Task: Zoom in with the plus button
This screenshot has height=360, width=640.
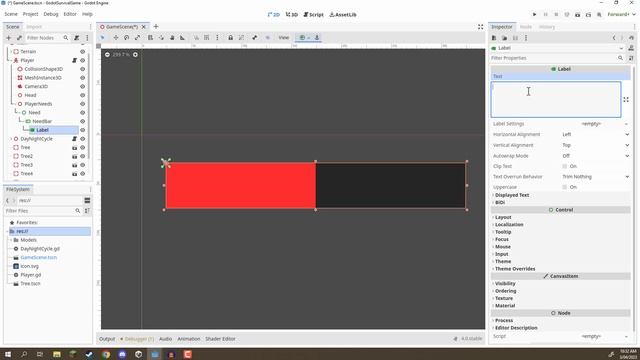Action: [x=135, y=55]
